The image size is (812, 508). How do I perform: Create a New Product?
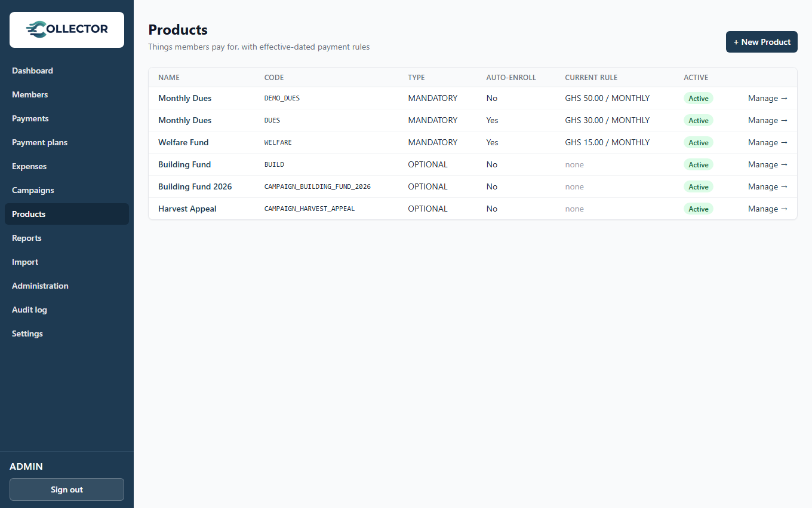coord(762,42)
